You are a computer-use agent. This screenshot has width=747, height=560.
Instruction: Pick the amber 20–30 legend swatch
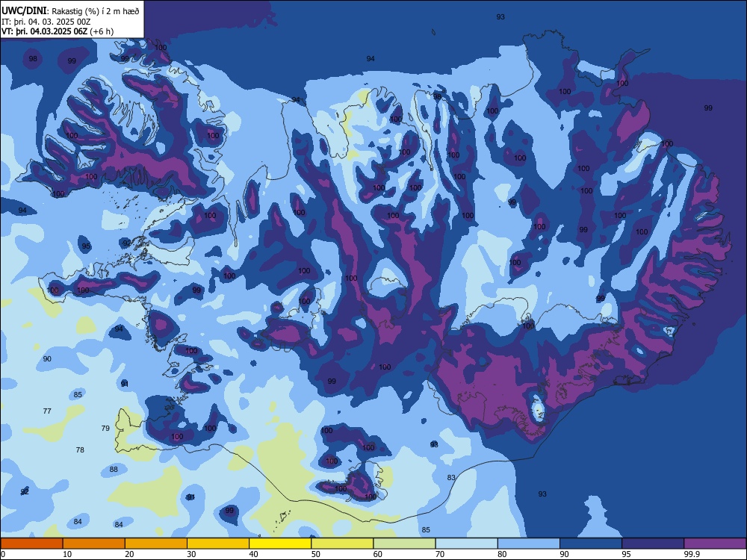156,544
